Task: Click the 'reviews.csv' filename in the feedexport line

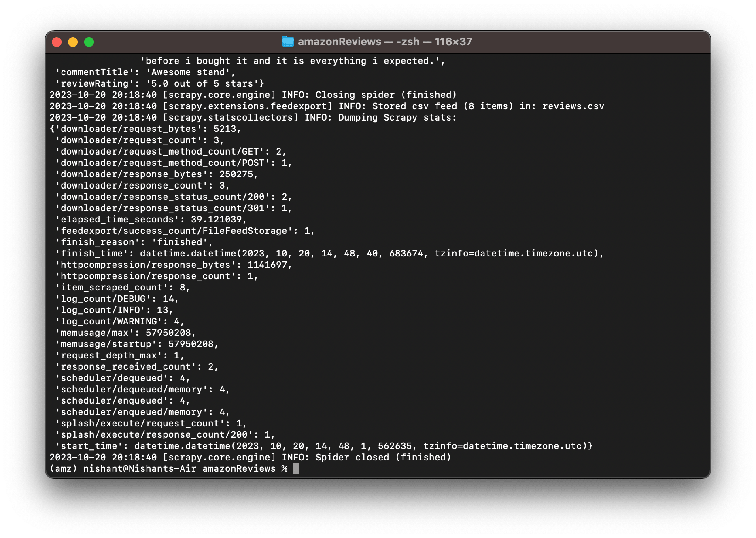Action: pos(573,106)
